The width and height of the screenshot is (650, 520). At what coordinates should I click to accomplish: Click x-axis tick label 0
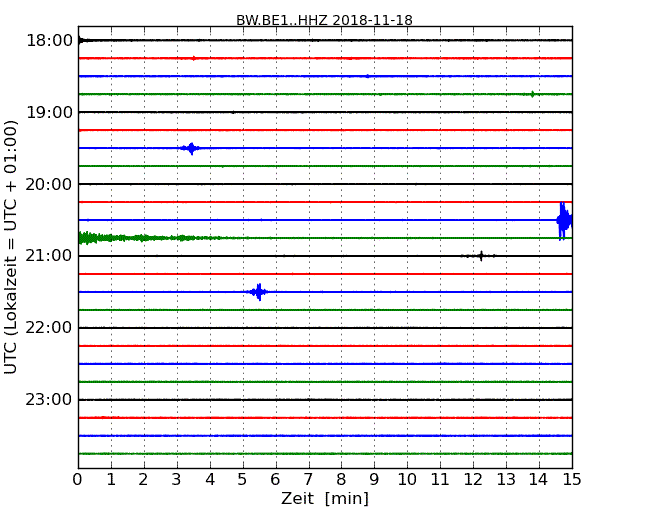(78, 479)
